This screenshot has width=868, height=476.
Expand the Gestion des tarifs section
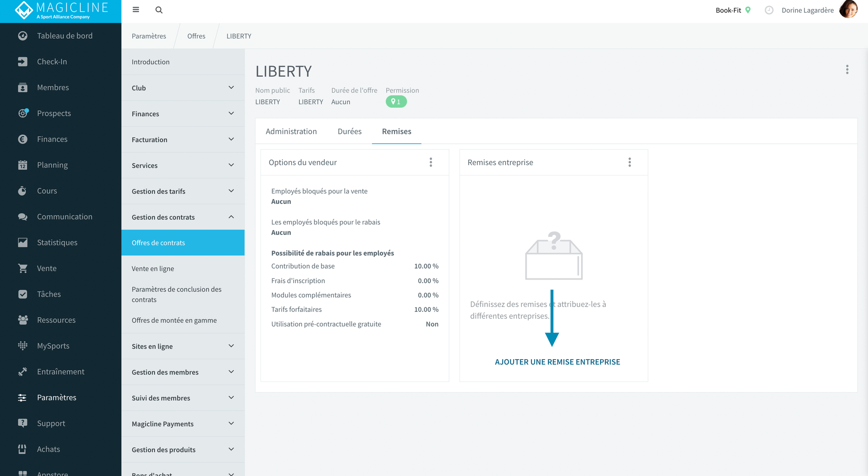(183, 191)
